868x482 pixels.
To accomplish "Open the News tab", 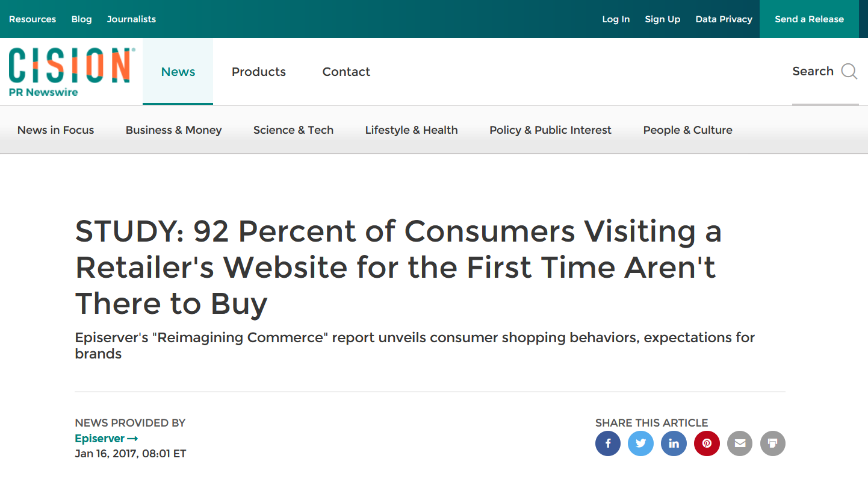I will click(178, 72).
